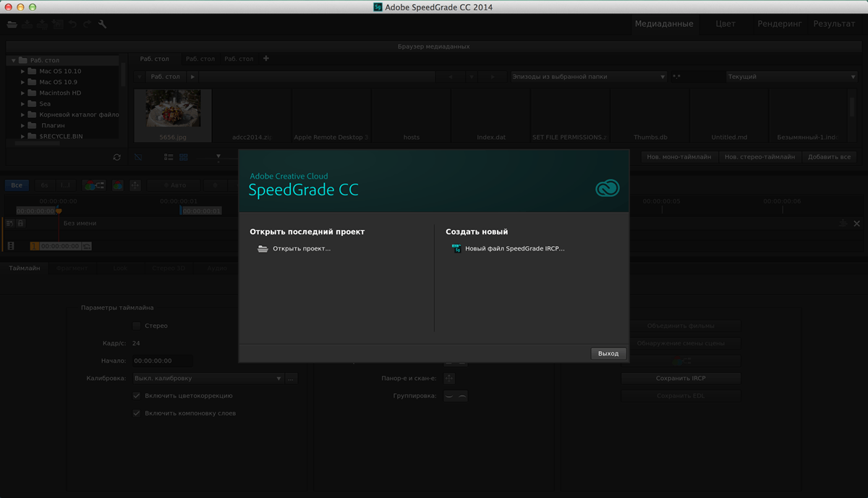Screen dimensions: 868x498
Task: Click the refresh icon below folder tree
Action: click(x=117, y=157)
